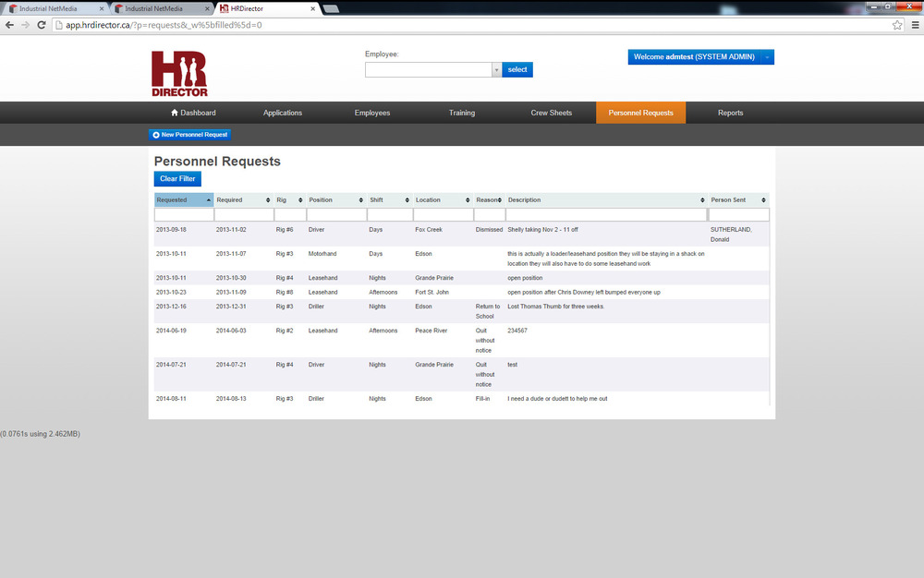Open the Employees menu
The width and height of the screenshot is (924, 578).
pos(372,113)
